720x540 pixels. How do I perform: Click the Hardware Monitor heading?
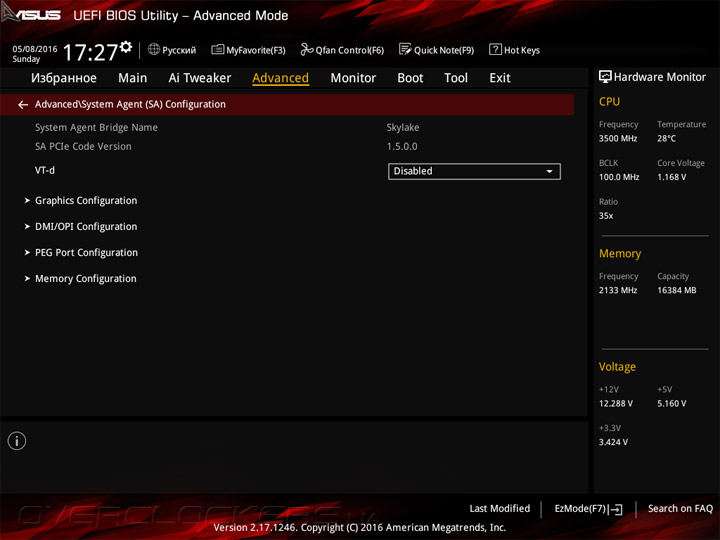(659, 77)
